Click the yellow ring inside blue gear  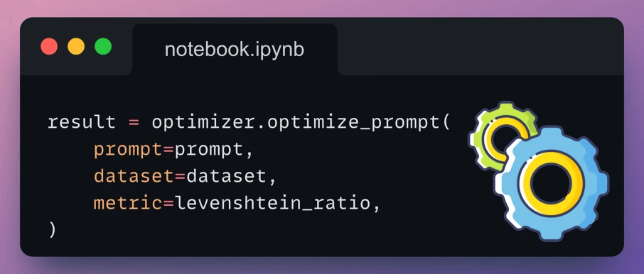551,183
